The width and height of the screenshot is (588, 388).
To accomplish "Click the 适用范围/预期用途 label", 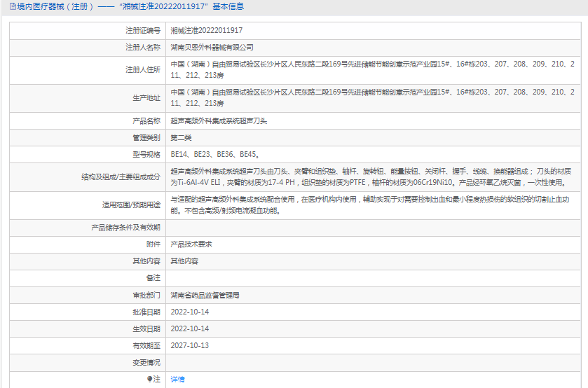I will coord(131,205).
